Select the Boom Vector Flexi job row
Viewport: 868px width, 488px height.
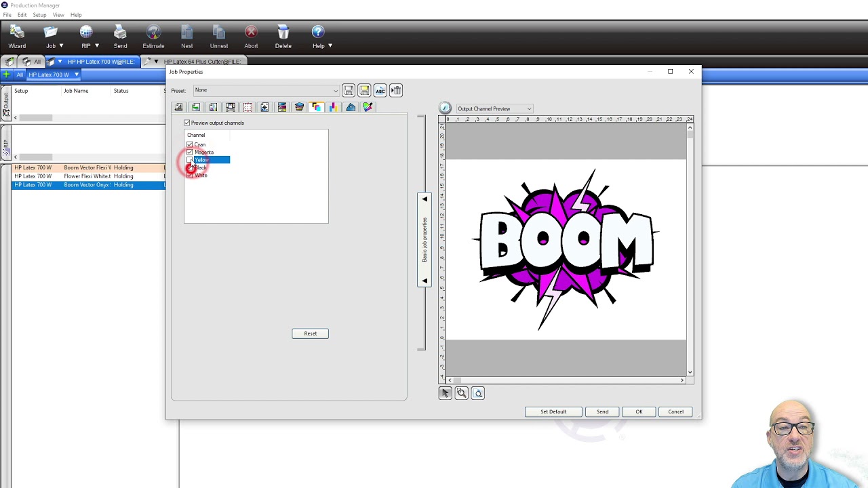click(x=88, y=167)
